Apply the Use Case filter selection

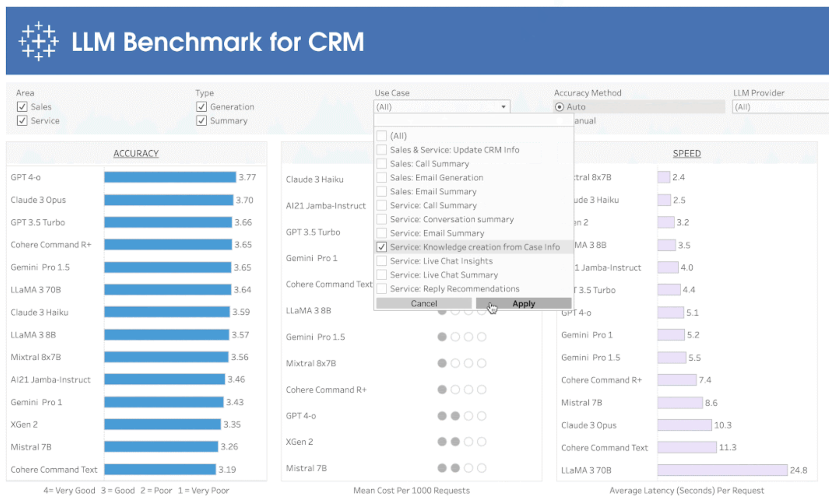pos(523,303)
